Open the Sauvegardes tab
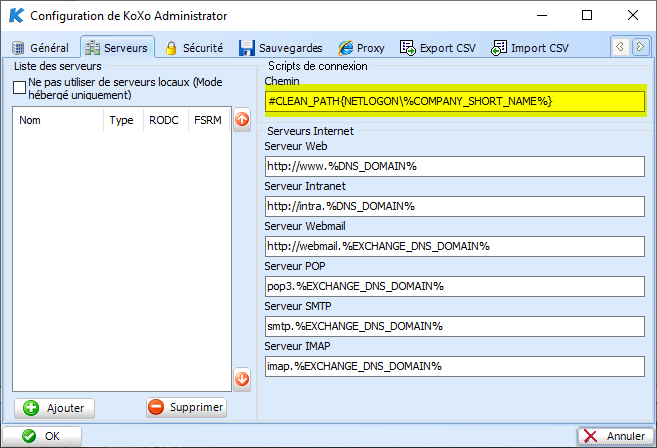This screenshot has width=657, height=448. pos(281,48)
